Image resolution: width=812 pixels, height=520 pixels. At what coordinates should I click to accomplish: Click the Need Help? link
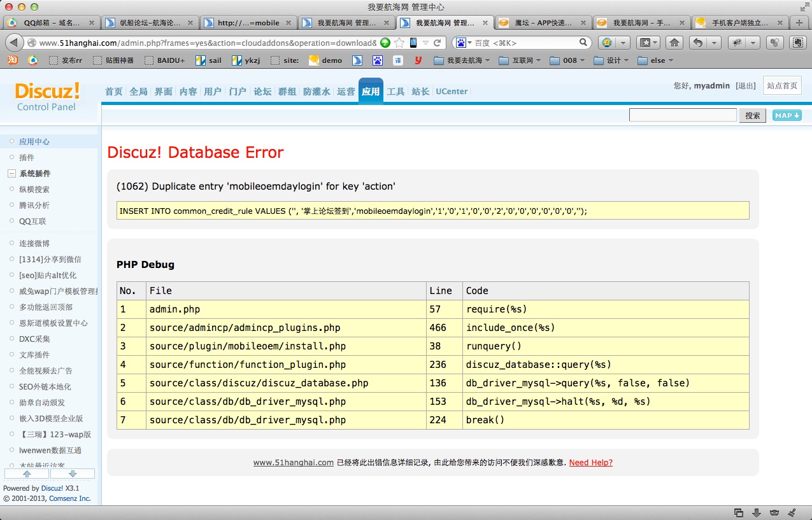590,463
